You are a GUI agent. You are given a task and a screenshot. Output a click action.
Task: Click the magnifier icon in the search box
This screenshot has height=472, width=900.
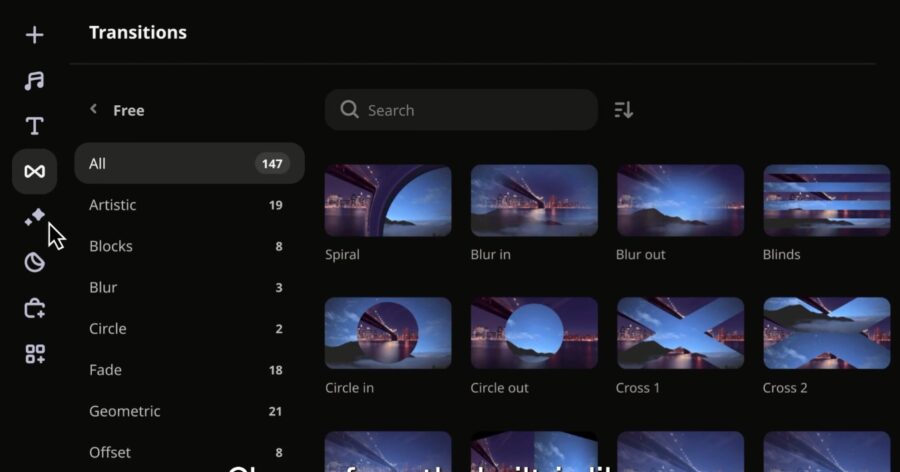[349, 109]
